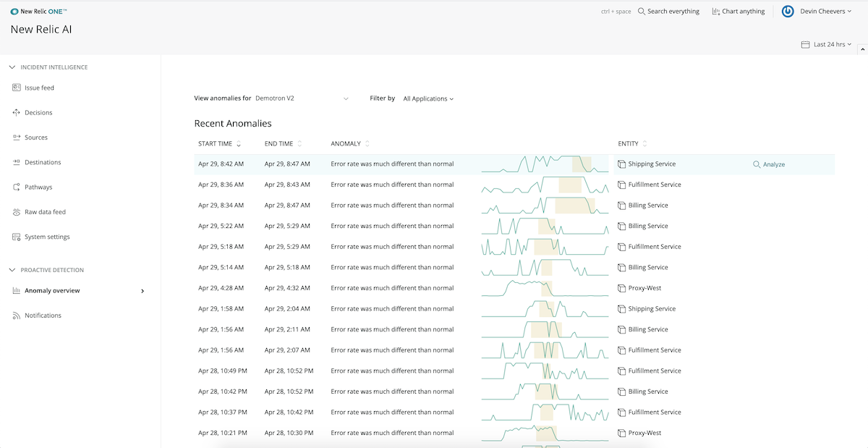Click the calendar icon by Last 24 hrs
The width and height of the screenshot is (868, 448).
[805, 45]
